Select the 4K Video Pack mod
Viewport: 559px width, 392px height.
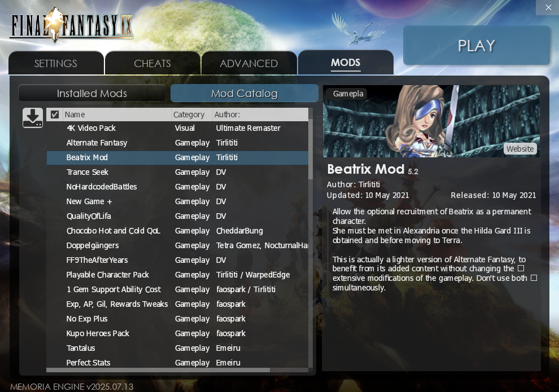[x=177, y=128]
